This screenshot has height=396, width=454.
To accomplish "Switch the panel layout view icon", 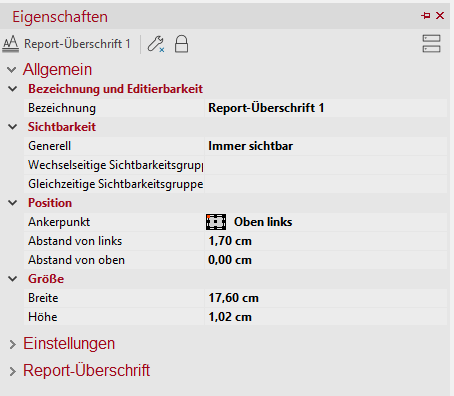I will (431, 44).
